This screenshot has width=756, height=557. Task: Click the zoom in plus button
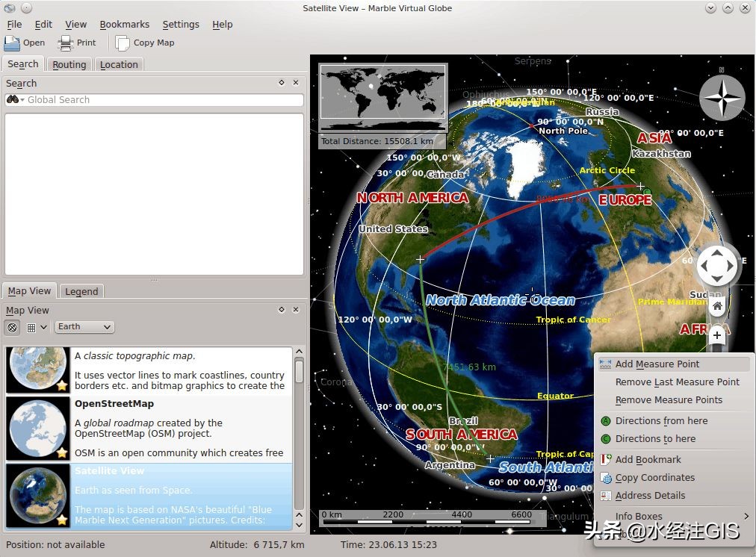[717, 335]
